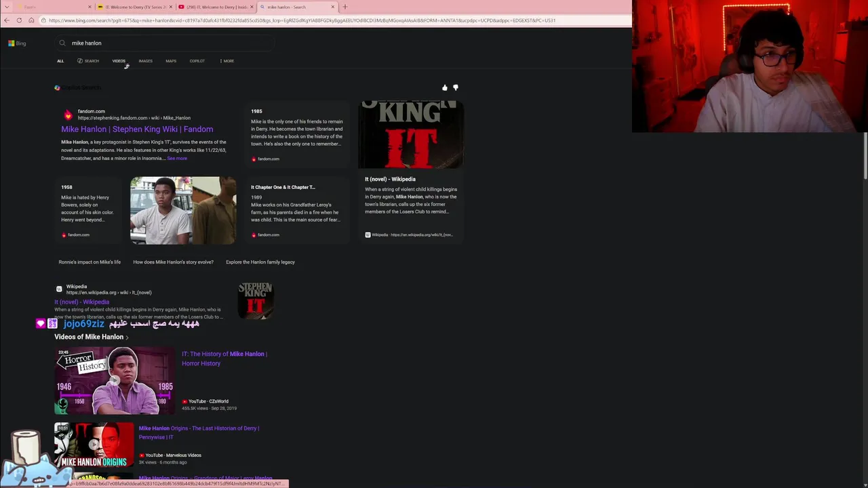
Task: Close the YouTube Welcome to Derry tab
Action: pyautogui.click(x=252, y=7)
